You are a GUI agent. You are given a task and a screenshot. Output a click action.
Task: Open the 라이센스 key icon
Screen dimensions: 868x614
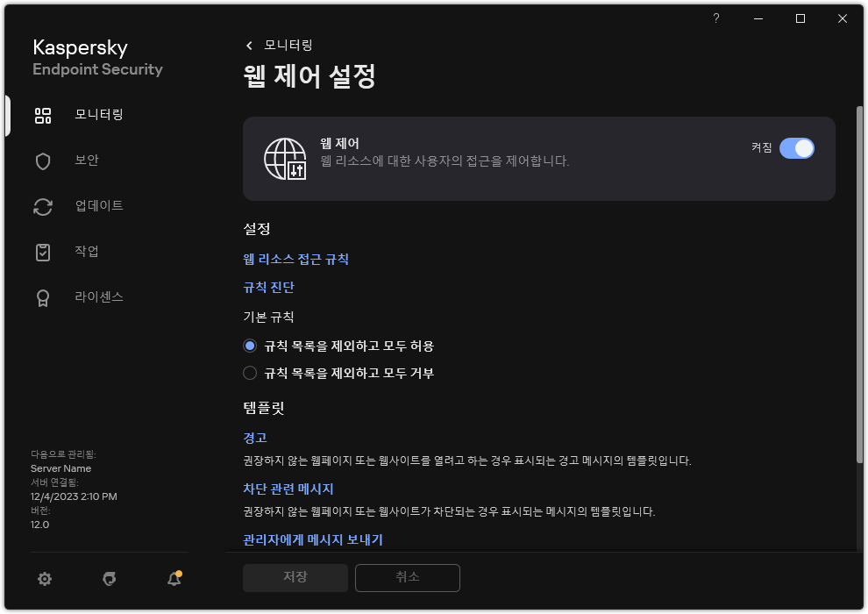(x=42, y=297)
